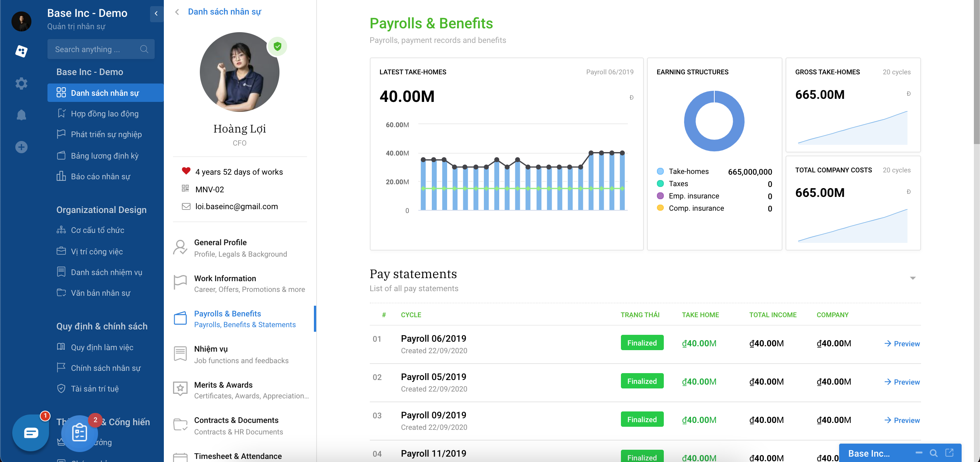Click the Search anything input field
980x462 pixels.
96,49
